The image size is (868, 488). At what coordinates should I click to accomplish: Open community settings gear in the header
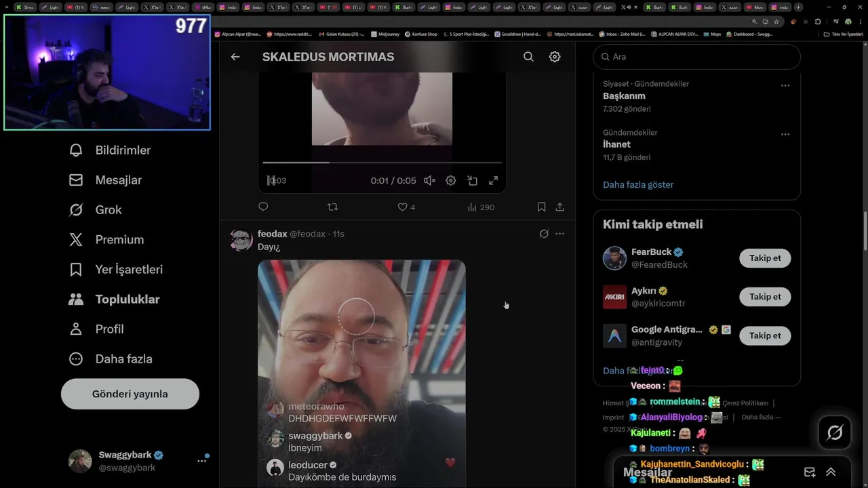click(555, 57)
